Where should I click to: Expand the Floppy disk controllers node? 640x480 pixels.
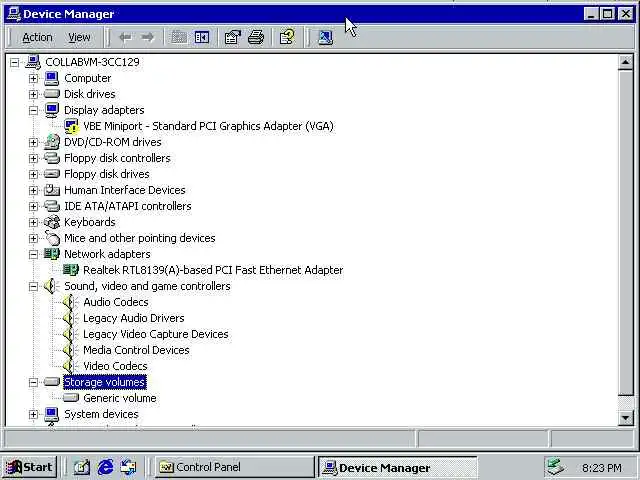[33, 158]
